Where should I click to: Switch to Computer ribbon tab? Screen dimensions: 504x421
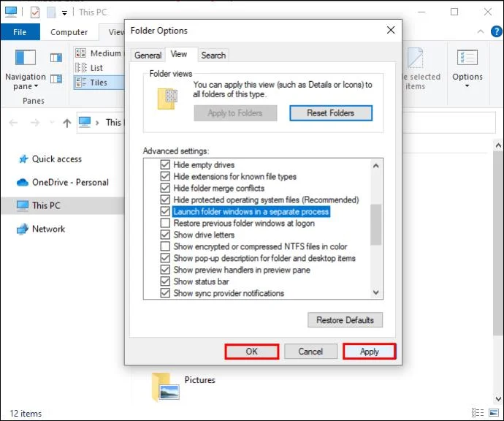(69, 32)
